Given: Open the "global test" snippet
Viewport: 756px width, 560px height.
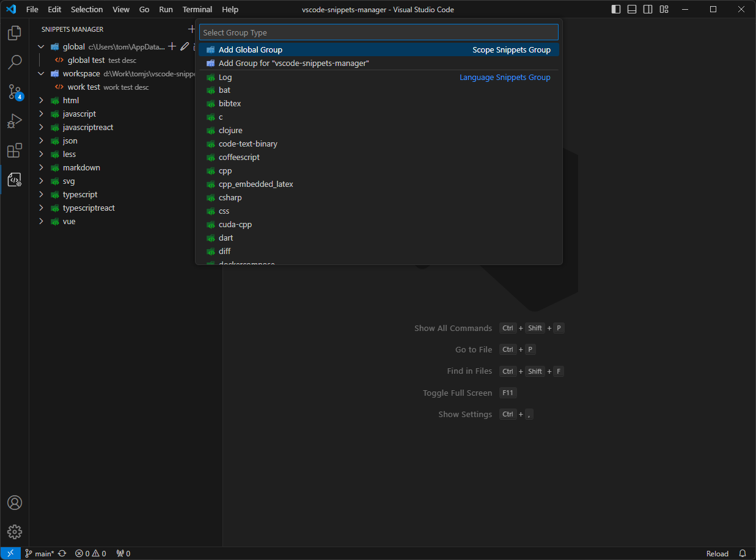Looking at the screenshot, I should (x=86, y=60).
